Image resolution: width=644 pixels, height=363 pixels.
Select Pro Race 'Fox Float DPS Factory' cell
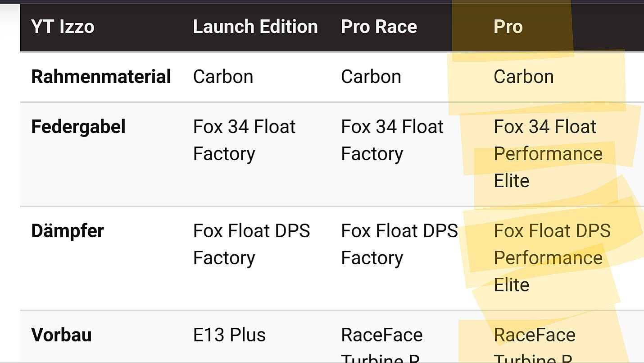[399, 244]
